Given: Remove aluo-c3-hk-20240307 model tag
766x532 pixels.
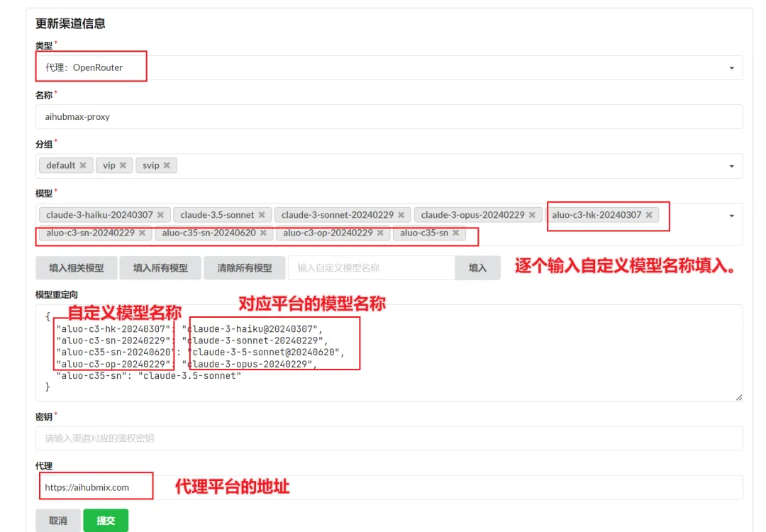Looking at the screenshot, I should click(648, 215).
